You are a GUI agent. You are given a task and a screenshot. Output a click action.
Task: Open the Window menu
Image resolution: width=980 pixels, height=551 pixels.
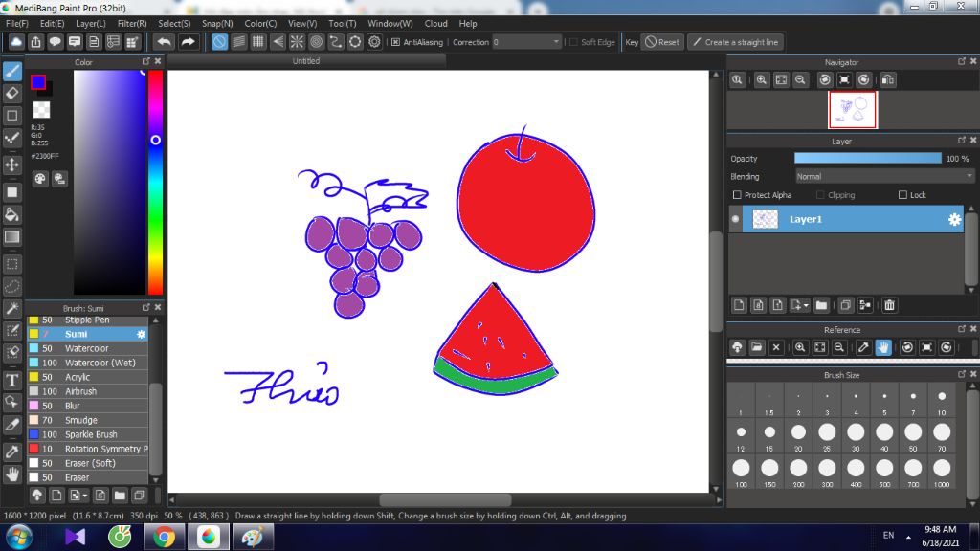coord(390,23)
